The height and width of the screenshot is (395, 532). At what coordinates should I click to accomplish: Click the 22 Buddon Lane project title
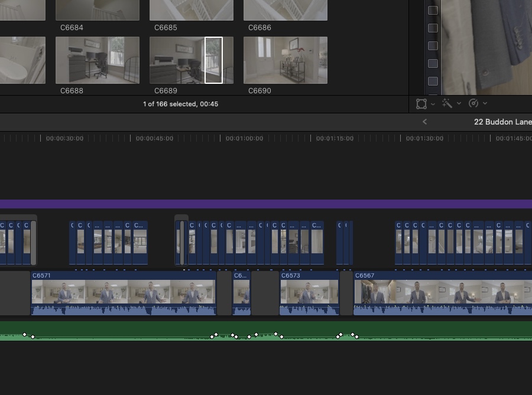pyautogui.click(x=503, y=122)
